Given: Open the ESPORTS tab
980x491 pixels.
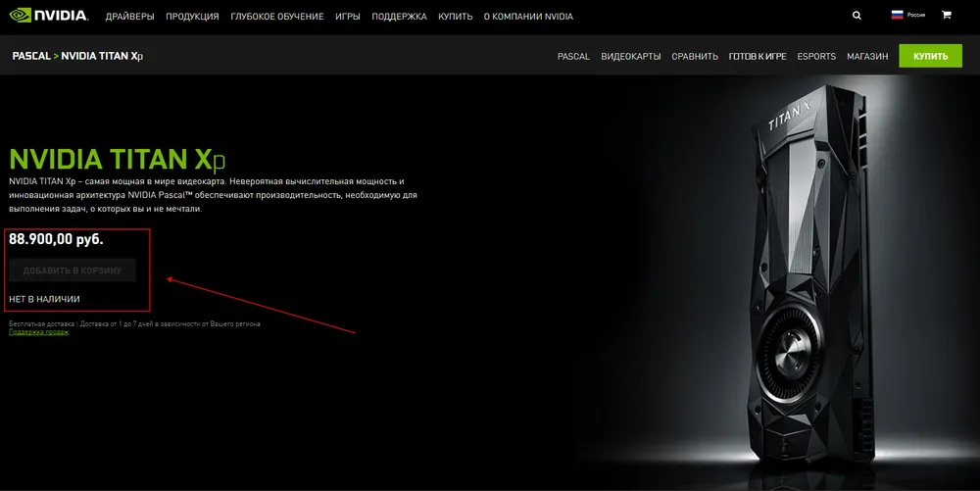Looking at the screenshot, I should click(816, 56).
